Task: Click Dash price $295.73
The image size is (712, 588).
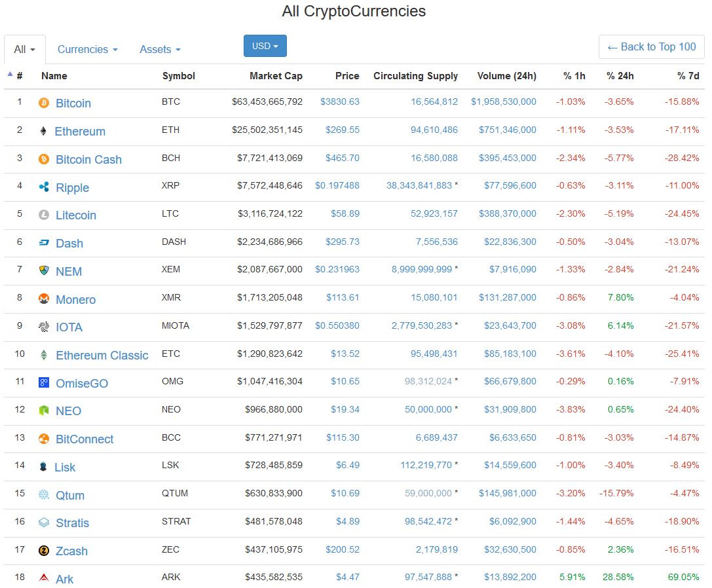Action: click(343, 242)
